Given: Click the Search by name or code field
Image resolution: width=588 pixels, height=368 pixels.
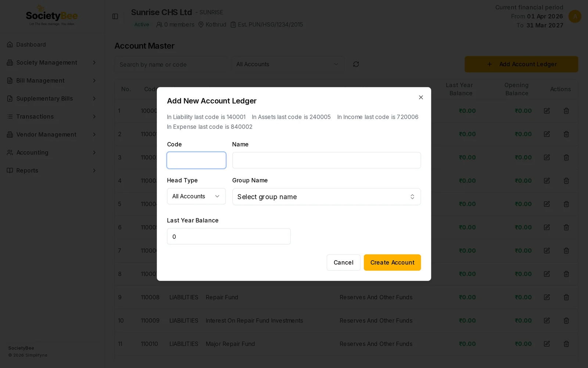Looking at the screenshot, I should 171,64.
